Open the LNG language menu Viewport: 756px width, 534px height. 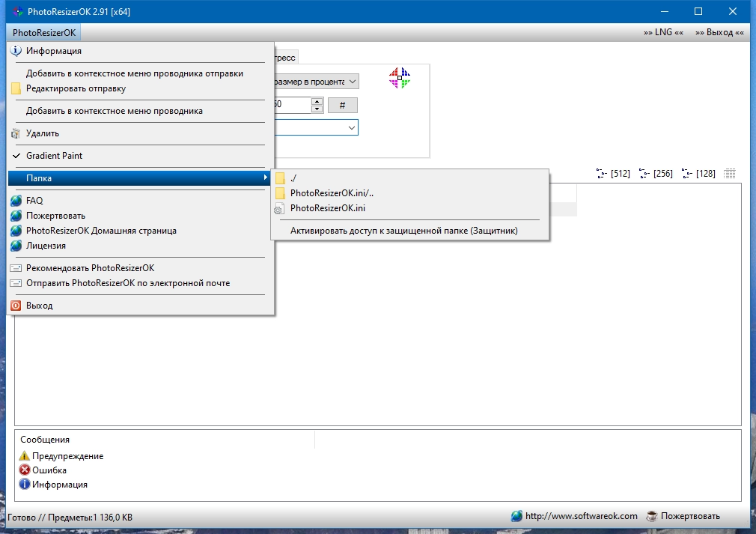[x=663, y=33]
